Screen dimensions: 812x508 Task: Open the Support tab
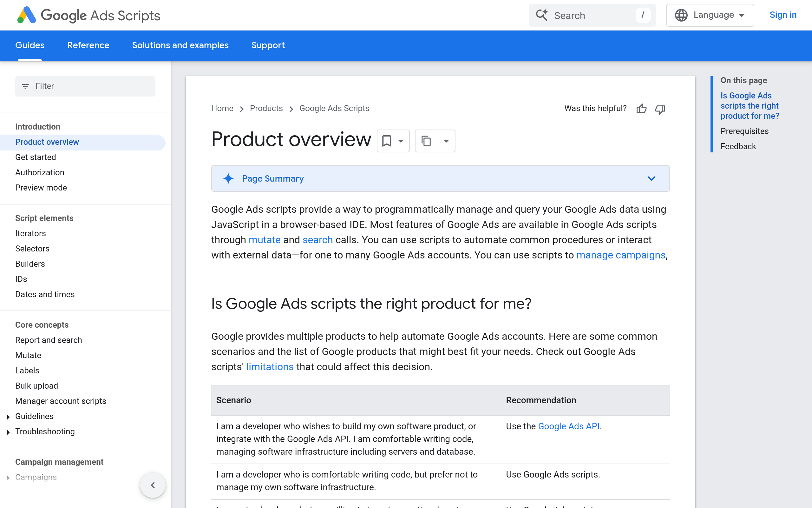[x=268, y=45]
